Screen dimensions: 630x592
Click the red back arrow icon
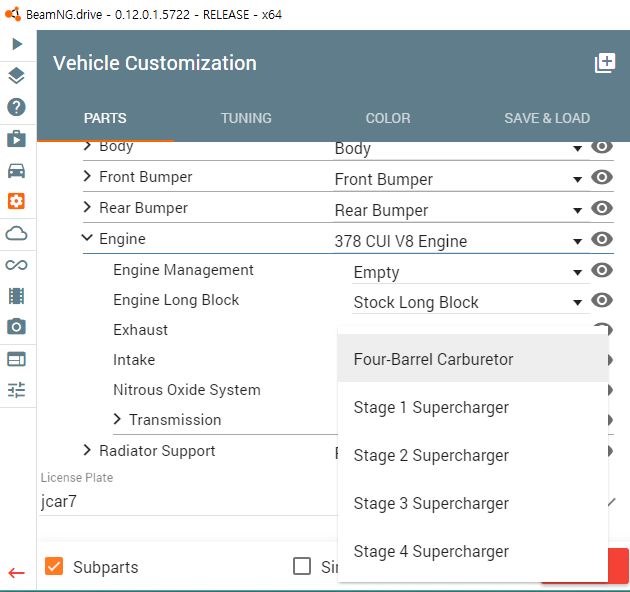point(16,573)
